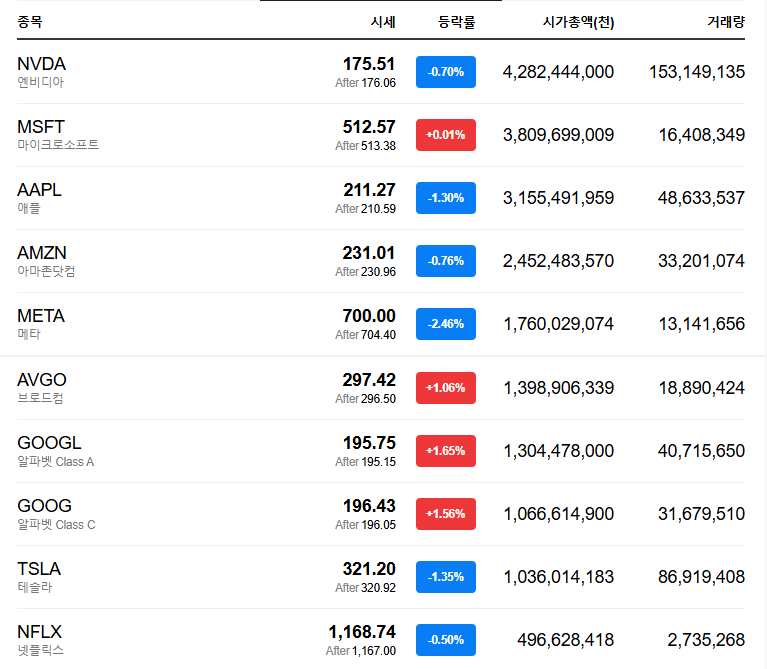Click the NVDA market cap 4,282,444,000
This screenshot has width=767, height=669.
pos(558,72)
